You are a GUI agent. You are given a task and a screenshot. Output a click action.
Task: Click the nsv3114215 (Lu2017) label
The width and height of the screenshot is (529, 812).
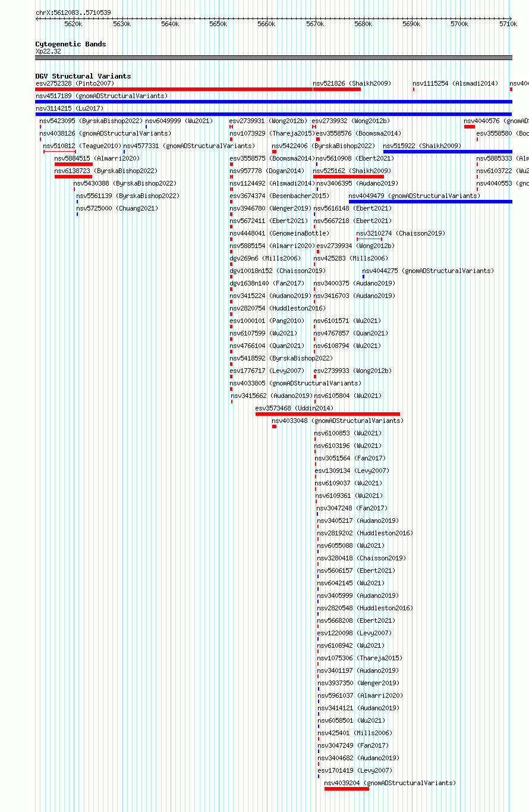[70, 108]
